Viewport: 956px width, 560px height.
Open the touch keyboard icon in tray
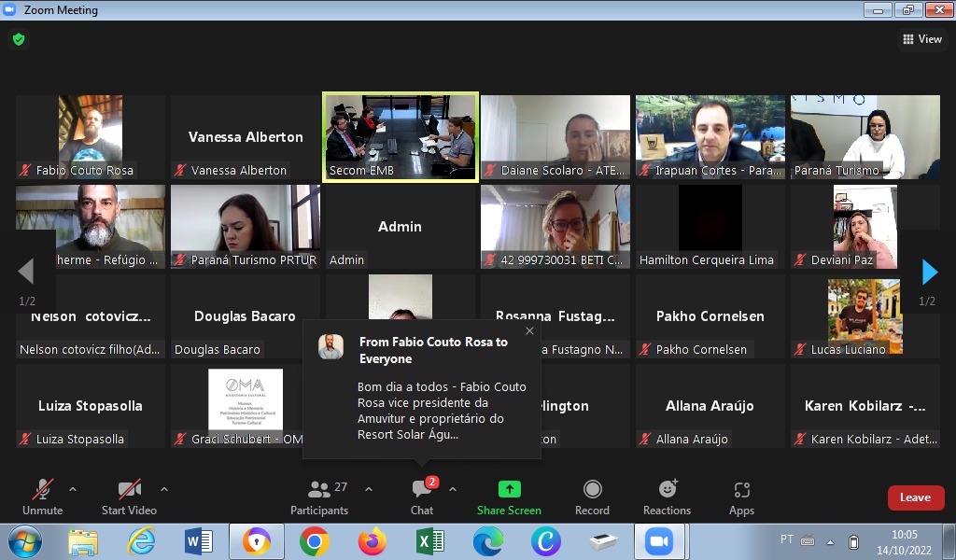[808, 540]
